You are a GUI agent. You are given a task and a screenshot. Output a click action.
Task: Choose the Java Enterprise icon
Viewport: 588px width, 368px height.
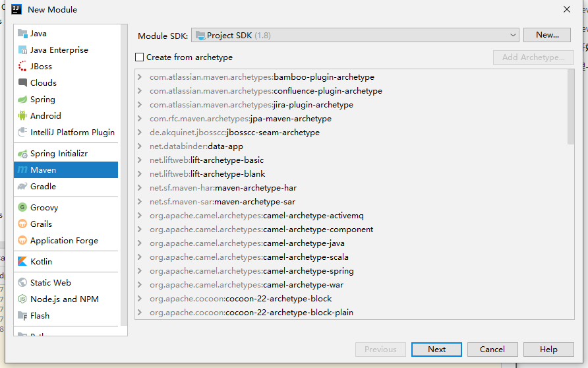pyautogui.click(x=22, y=50)
